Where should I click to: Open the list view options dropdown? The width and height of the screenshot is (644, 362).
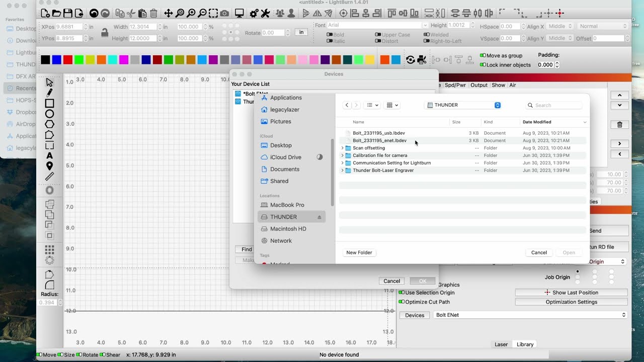point(372,105)
